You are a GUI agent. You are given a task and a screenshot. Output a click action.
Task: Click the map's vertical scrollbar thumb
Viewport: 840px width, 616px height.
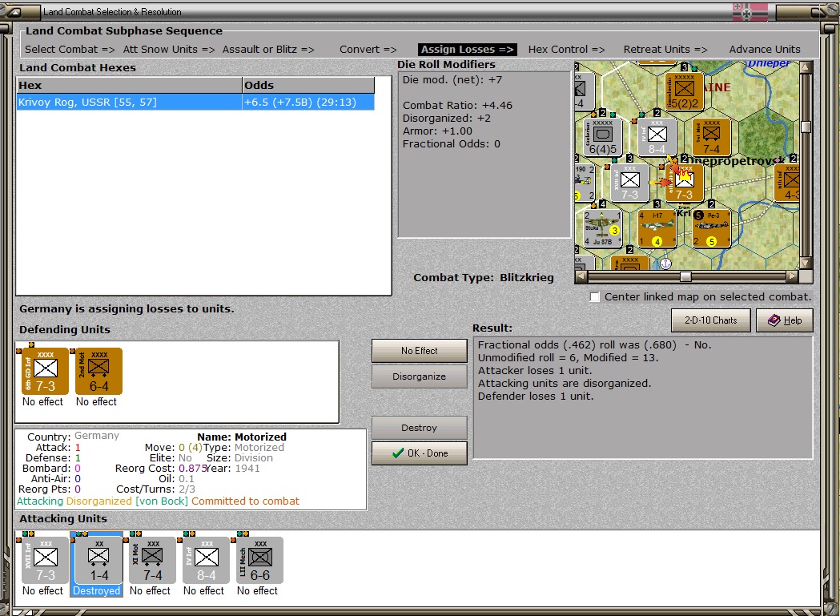point(806,127)
